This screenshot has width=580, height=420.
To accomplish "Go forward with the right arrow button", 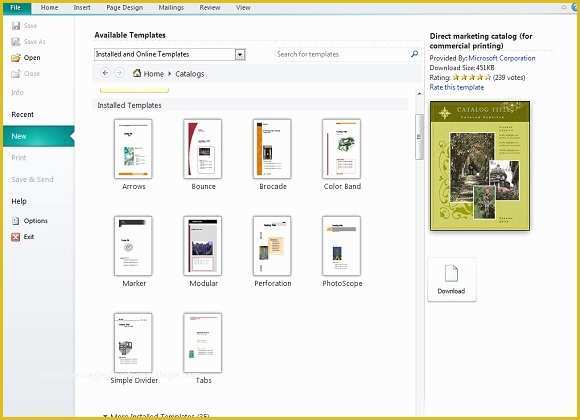I will click(119, 73).
